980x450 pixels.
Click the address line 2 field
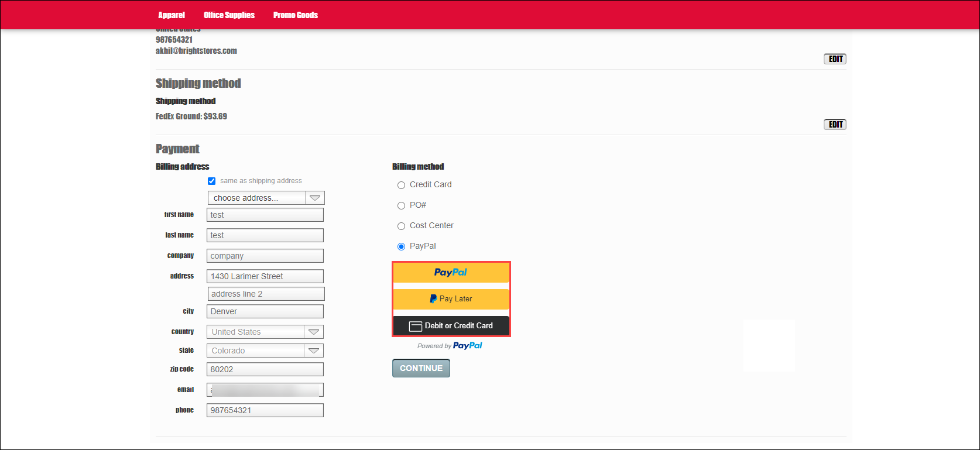point(266,294)
